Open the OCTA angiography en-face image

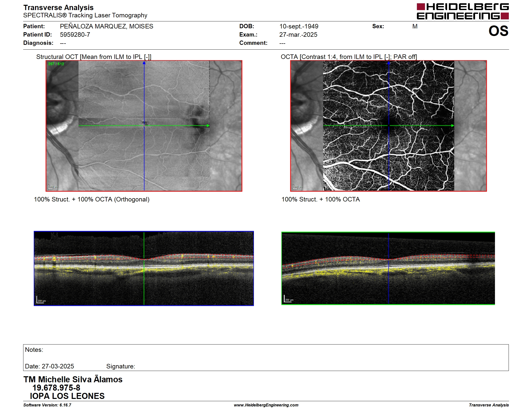coord(388,126)
